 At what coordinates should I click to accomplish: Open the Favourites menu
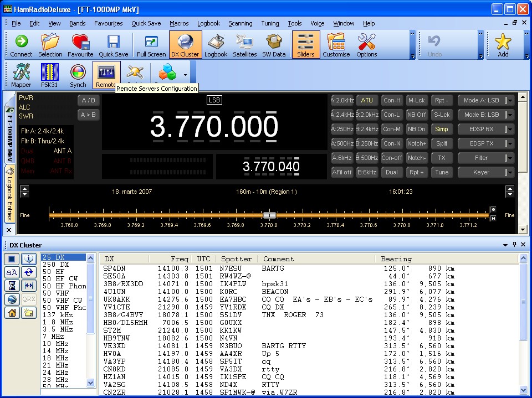[108, 23]
